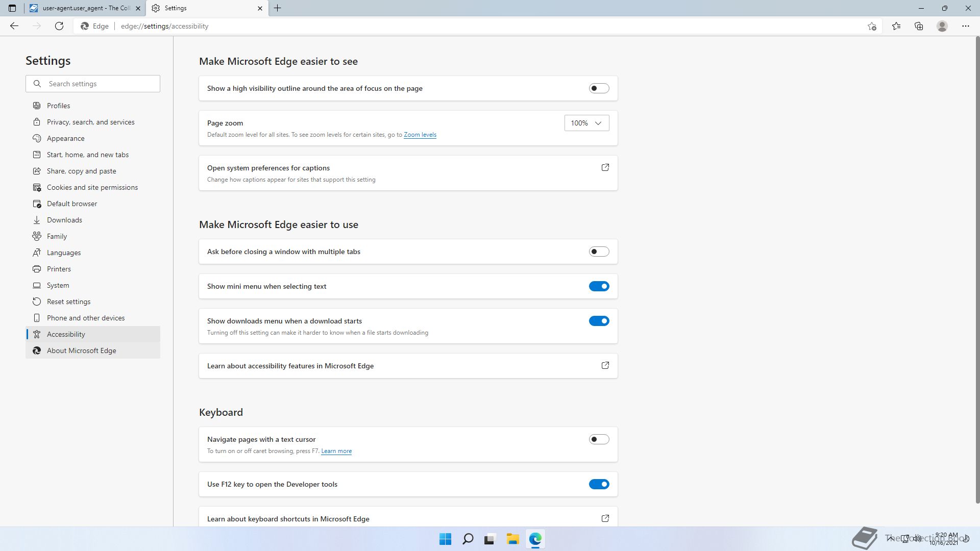Open captions system preferences external link icon
The image size is (980, 551).
(605, 167)
